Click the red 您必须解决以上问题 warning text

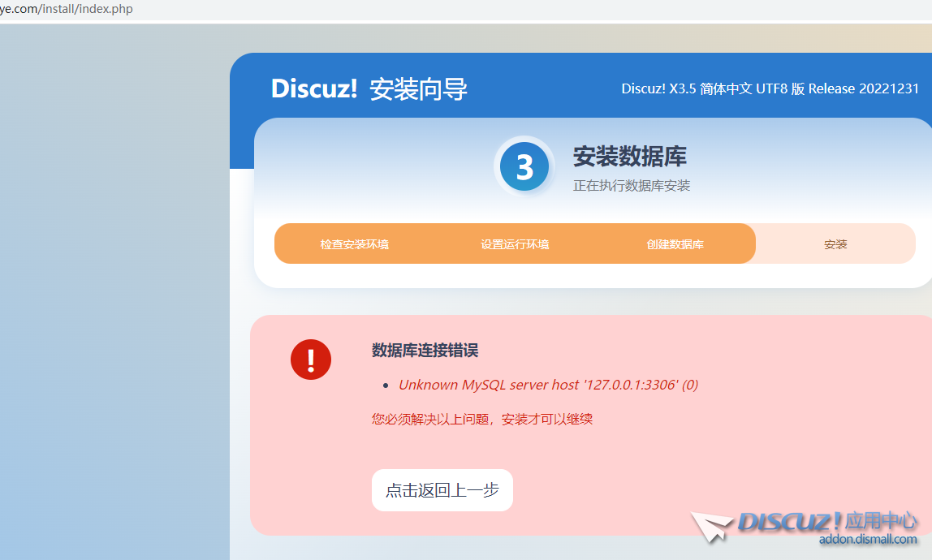481,420
